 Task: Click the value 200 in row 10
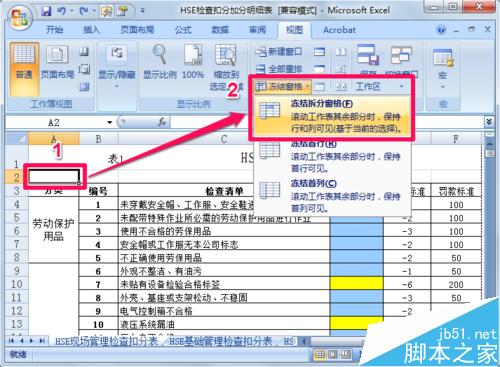click(x=456, y=284)
